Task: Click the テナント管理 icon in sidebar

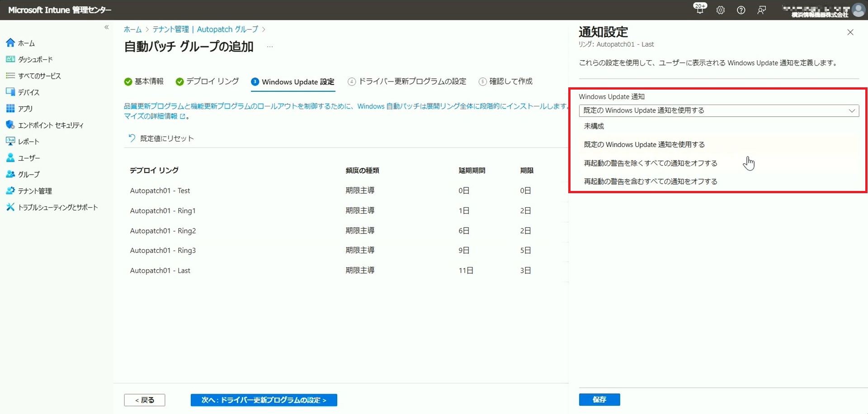Action: [x=10, y=190]
